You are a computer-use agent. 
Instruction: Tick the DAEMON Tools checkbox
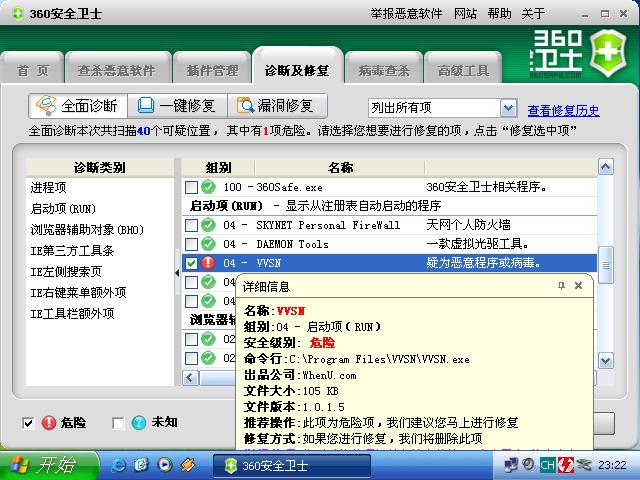point(191,244)
